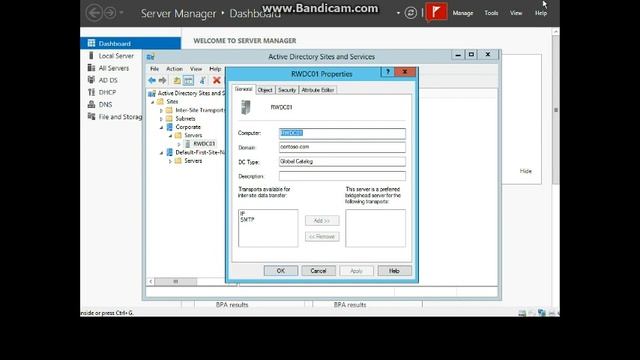The height and width of the screenshot is (360, 640).
Task: Click the DC Type field
Action: coord(342,162)
